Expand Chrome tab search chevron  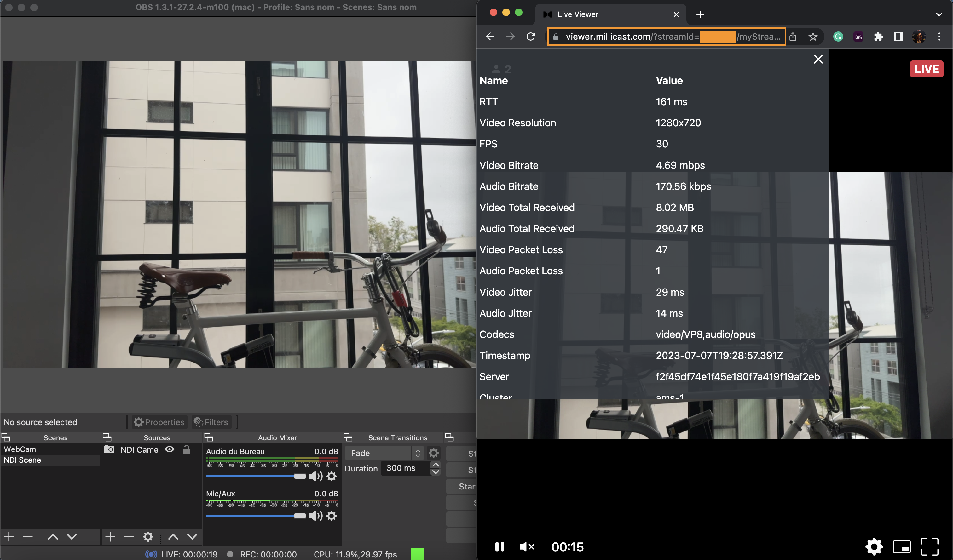939,14
